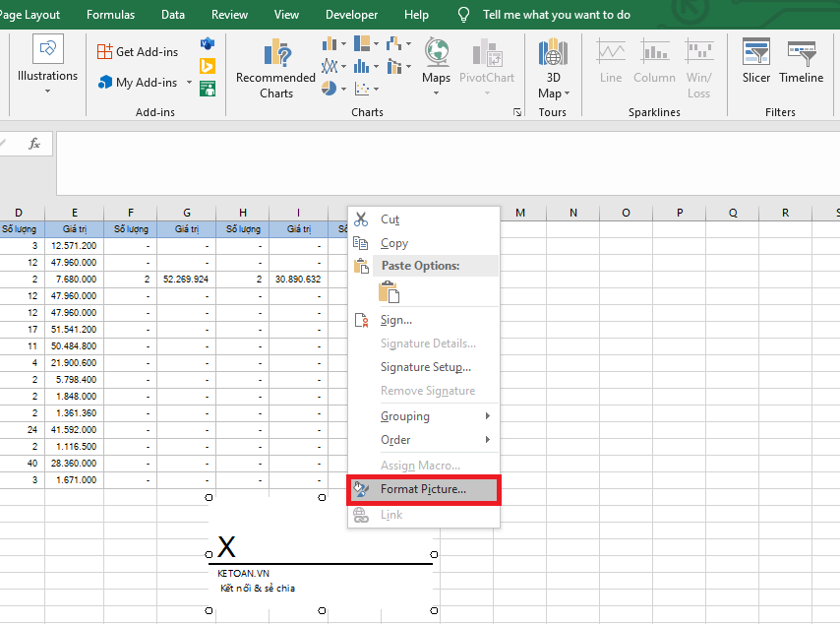
Task: Insert a scatter chart
Action: [362, 89]
